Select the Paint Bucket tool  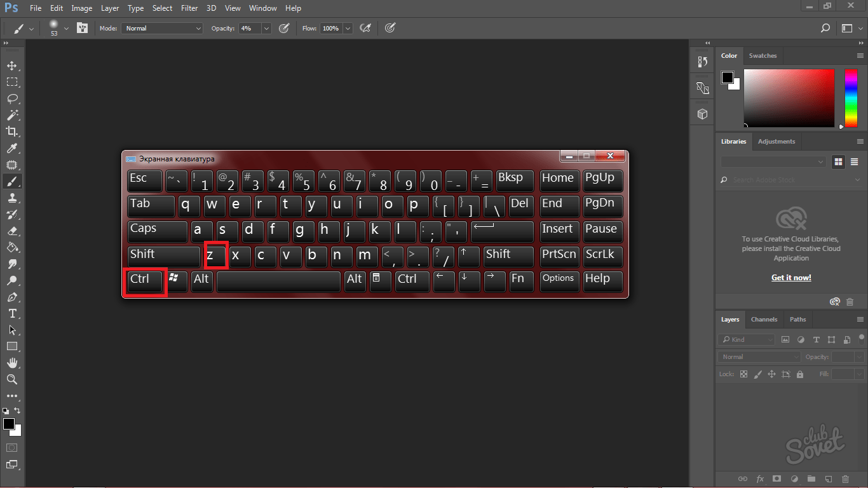coord(12,247)
